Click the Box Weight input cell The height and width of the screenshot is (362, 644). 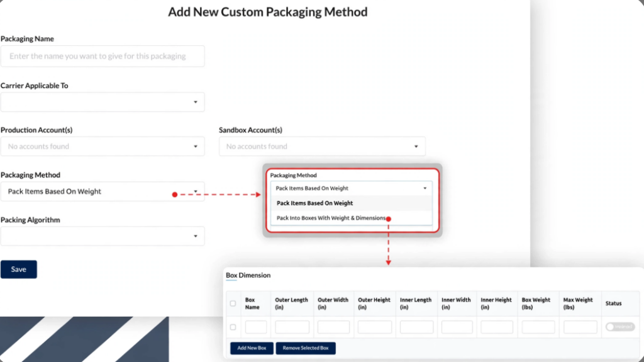click(x=538, y=327)
